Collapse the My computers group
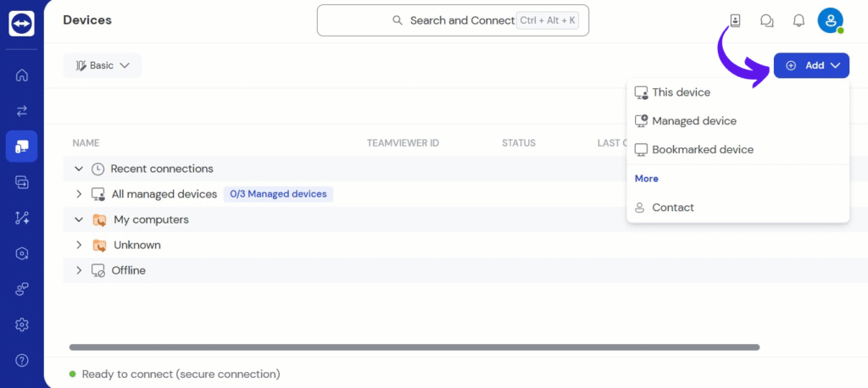 point(79,219)
